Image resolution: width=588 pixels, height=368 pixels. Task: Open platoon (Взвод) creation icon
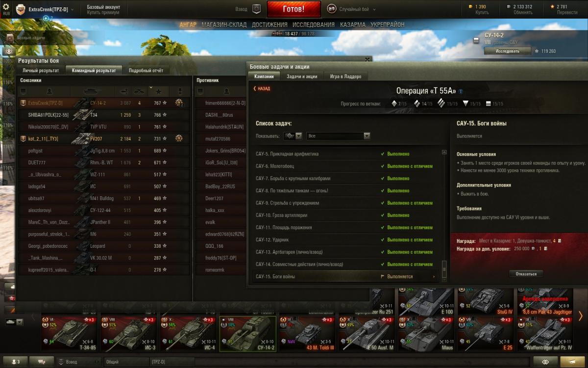click(256, 9)
